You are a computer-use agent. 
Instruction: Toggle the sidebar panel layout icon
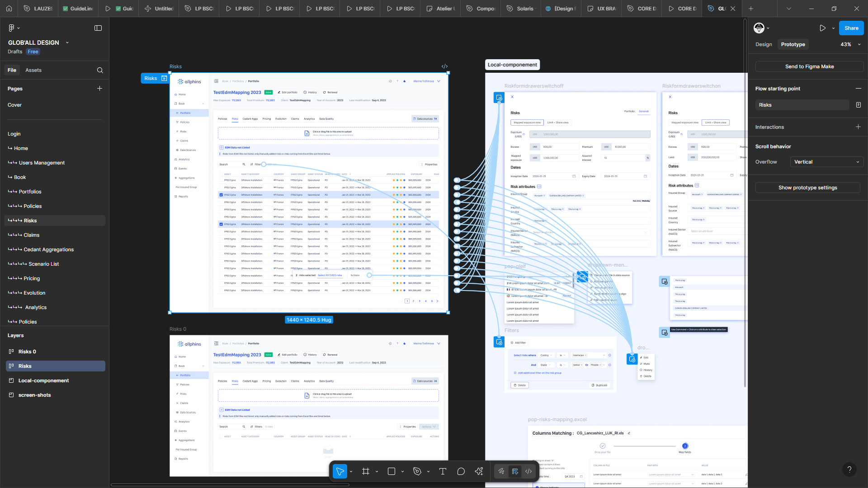[x=98, y=28]
